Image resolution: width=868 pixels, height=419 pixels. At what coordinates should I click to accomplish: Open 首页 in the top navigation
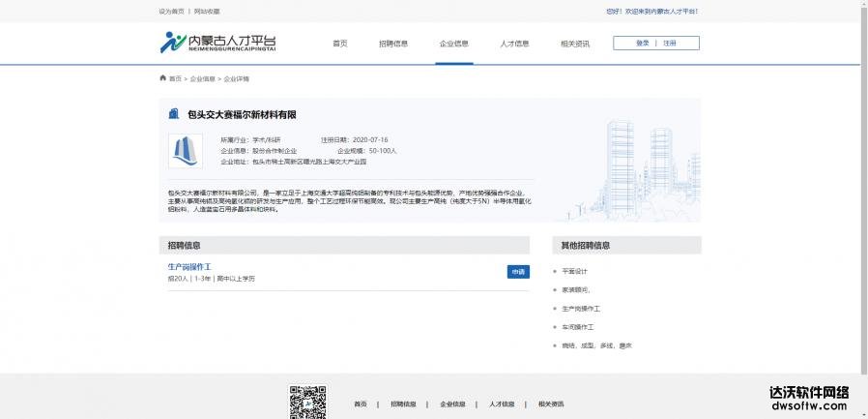[340, 44]
